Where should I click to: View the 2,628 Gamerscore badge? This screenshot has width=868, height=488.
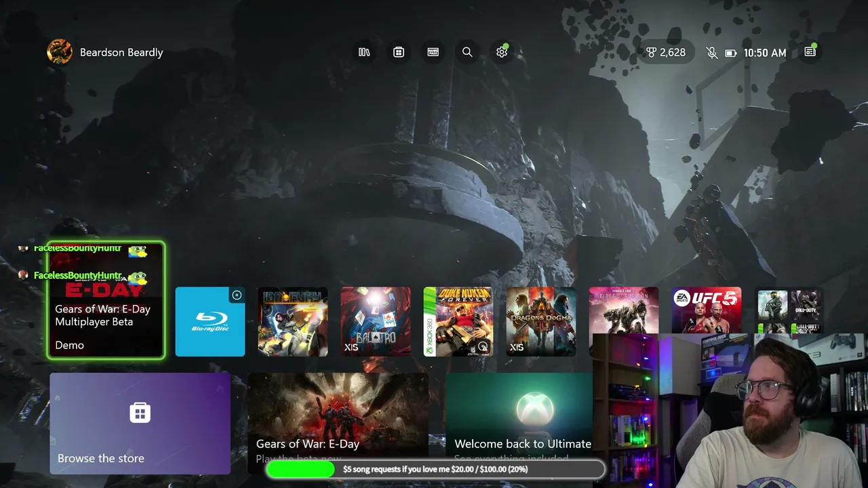coord(666,52)
